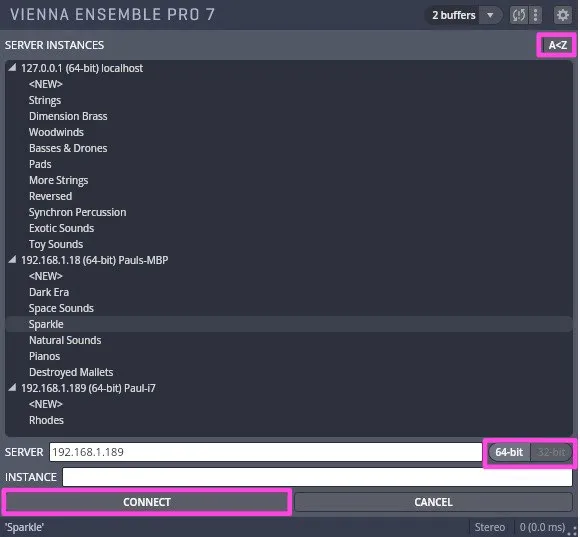Image resolution: width=580 pixels, height=537 pixels.
Task: Click the 'Sparkle' status bar label
Action: pyautogui.click(x=24, y=527)
